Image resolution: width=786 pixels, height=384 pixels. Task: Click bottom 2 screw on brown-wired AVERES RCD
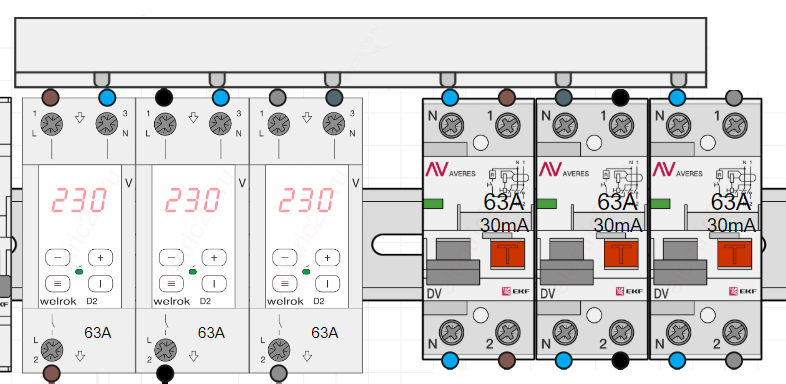508,333
